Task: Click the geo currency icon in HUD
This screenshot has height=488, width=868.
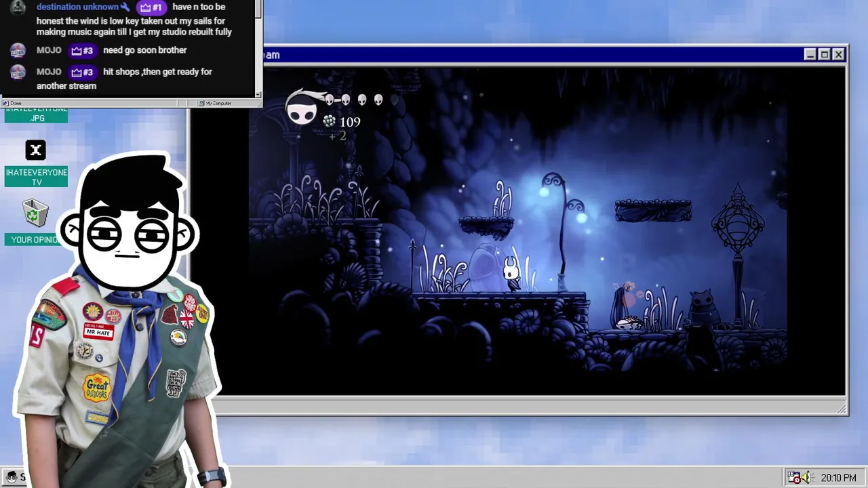Action: 329,121
